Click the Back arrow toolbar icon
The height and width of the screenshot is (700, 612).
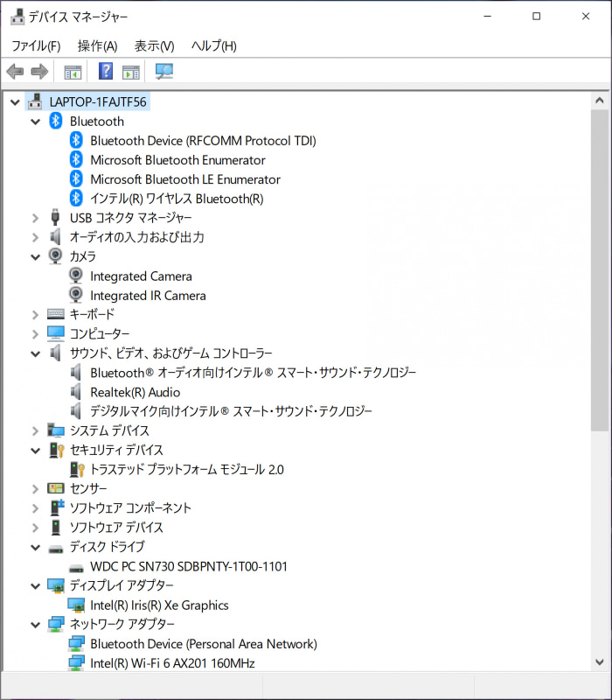pos(15,71)
